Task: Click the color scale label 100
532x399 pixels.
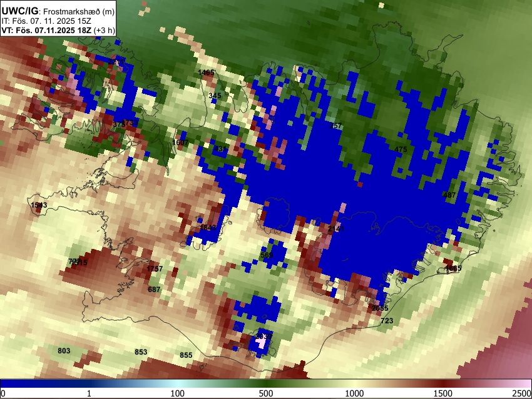Action: [x=177, y=393]
